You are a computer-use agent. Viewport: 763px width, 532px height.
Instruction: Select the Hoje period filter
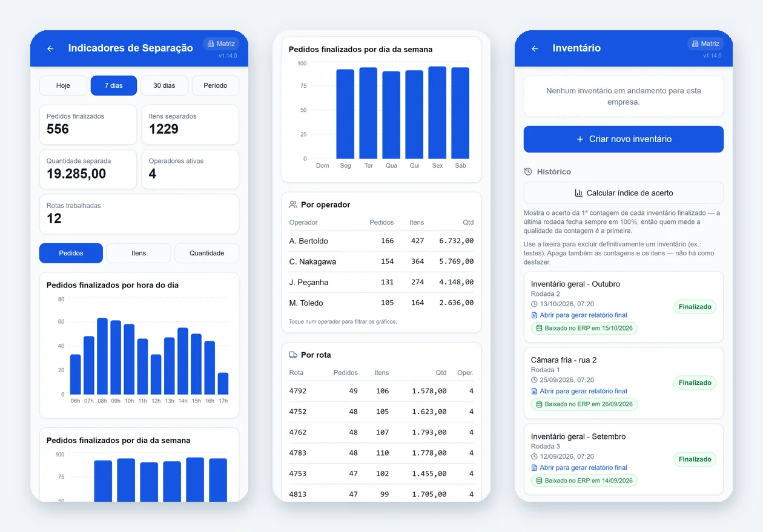[x=63, y=85]
